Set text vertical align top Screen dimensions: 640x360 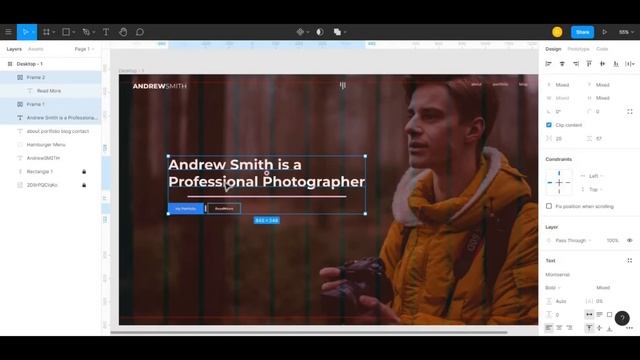(x=589, y=328)
